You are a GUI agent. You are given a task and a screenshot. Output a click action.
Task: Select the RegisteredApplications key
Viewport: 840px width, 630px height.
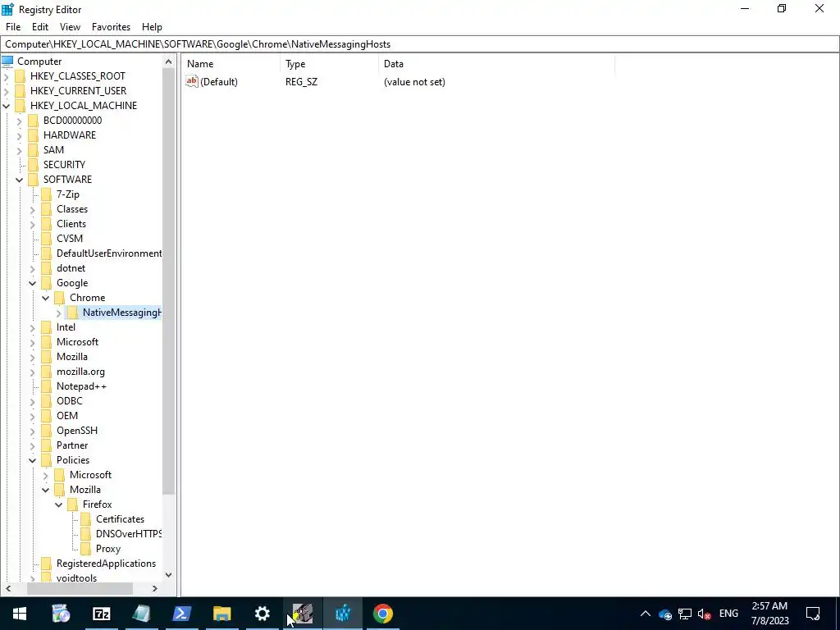click(x=106, y=564)
